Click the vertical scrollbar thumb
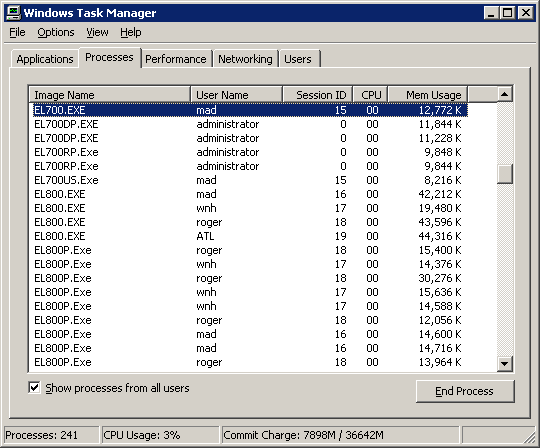 pos(505,174)
